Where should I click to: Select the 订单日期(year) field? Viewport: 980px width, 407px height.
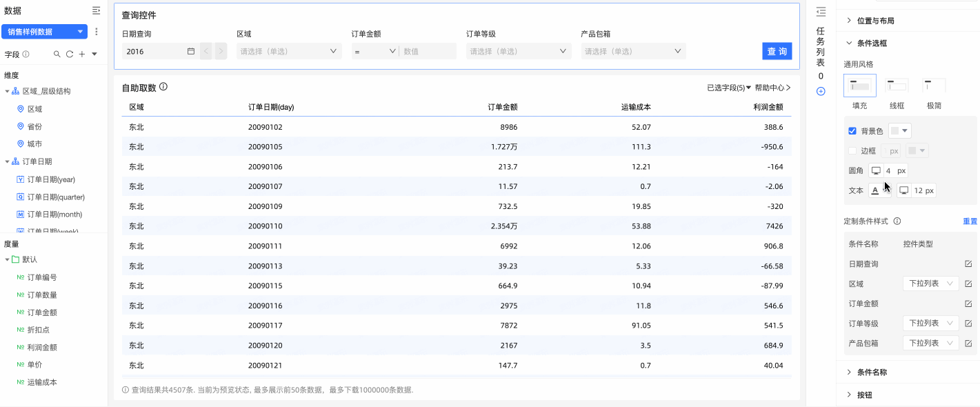[51, 179]
